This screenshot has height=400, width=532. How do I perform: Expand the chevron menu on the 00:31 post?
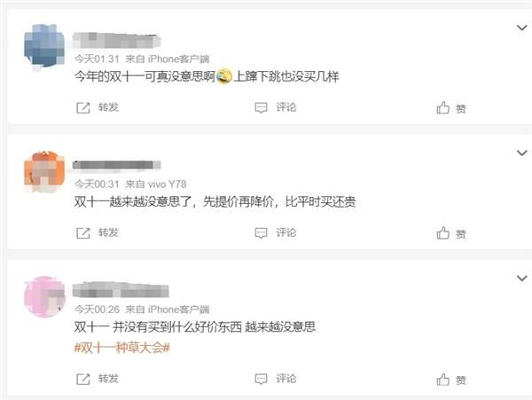click(x=521, y=153)
